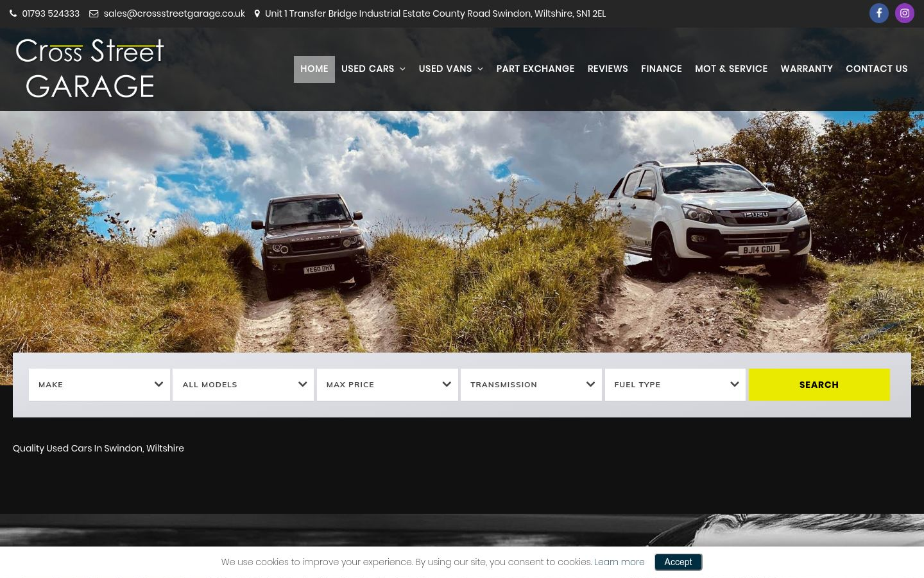Expand the Used Vans chevron arrow
This screenshot has width=924, height=578.
(x=480, y=69)
